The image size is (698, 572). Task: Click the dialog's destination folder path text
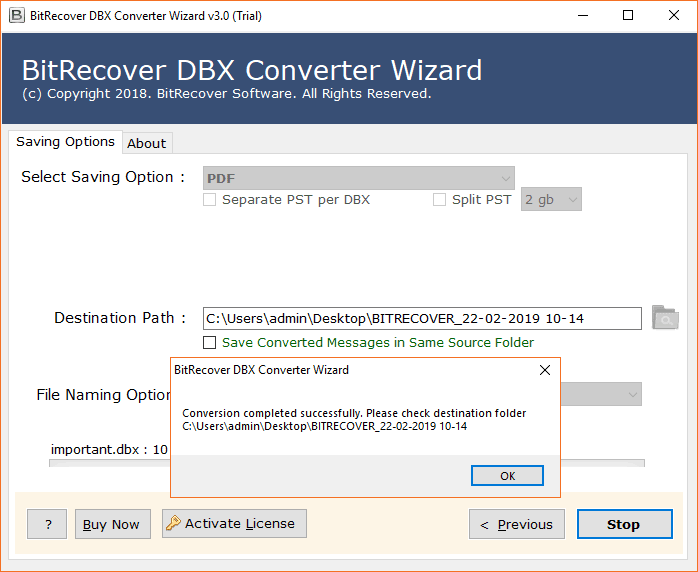[x=325, y=426]
